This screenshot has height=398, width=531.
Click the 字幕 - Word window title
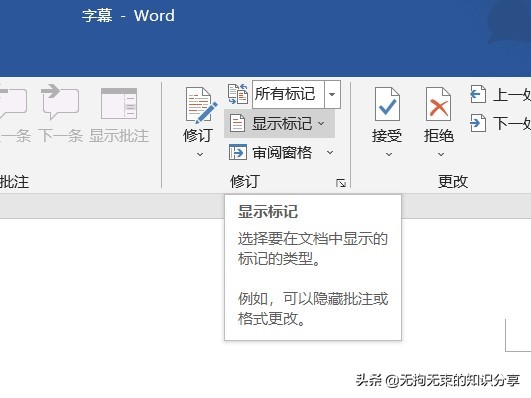(x=128, y=16)
